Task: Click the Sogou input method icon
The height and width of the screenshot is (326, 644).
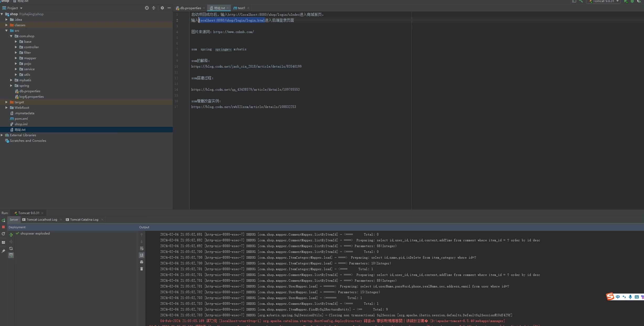Action: 610,297
